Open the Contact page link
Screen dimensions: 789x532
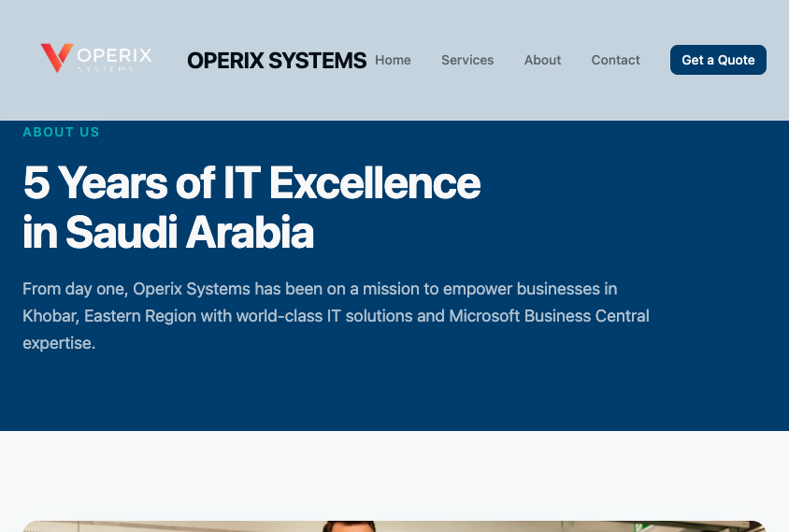coord(615,60)
